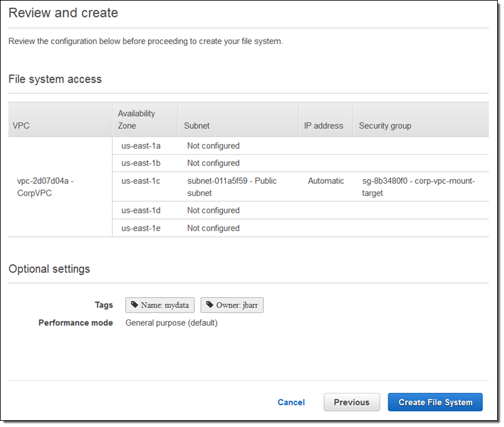504x427 pixels.
Task: Go back with the Previous button
Action: (352, 402)
